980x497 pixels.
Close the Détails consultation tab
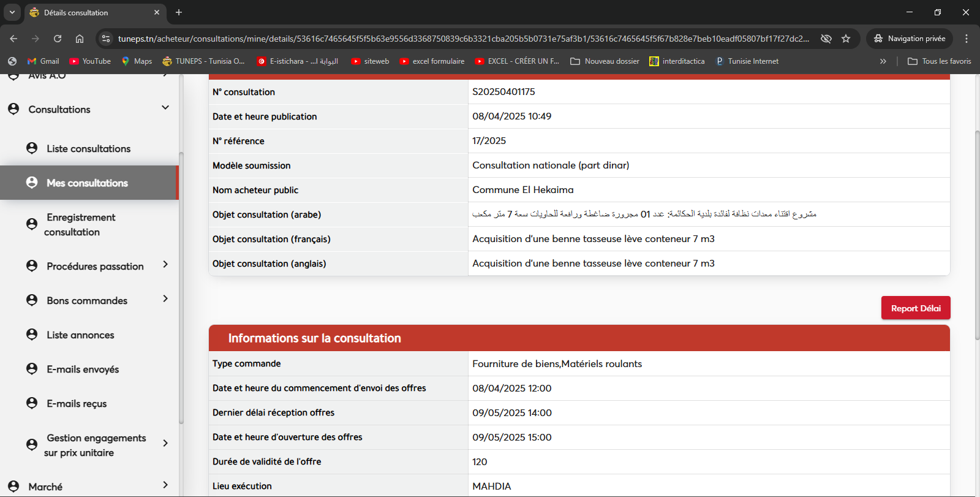tap(157, 12)
